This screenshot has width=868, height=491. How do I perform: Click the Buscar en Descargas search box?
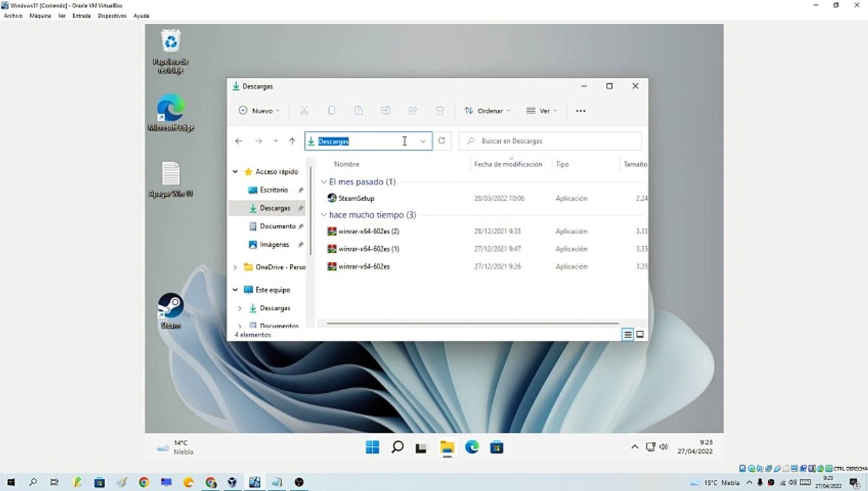[x=550, y=141]
